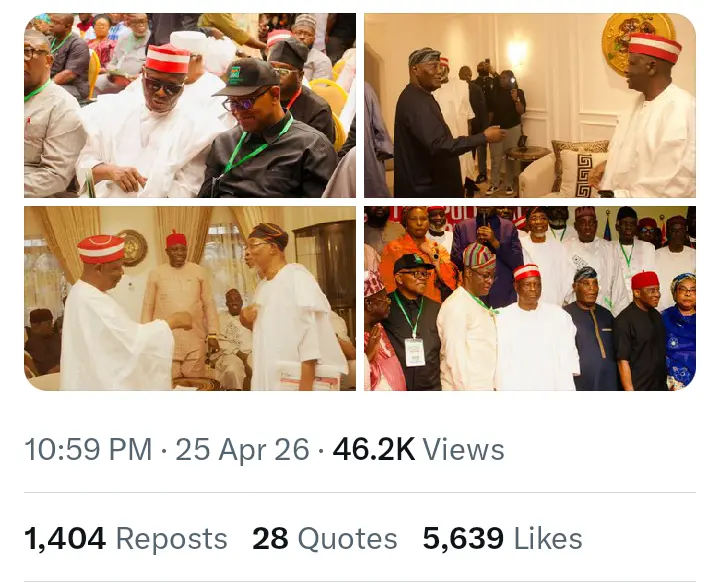
Task: Open the Likes list label
Action: 547,539
